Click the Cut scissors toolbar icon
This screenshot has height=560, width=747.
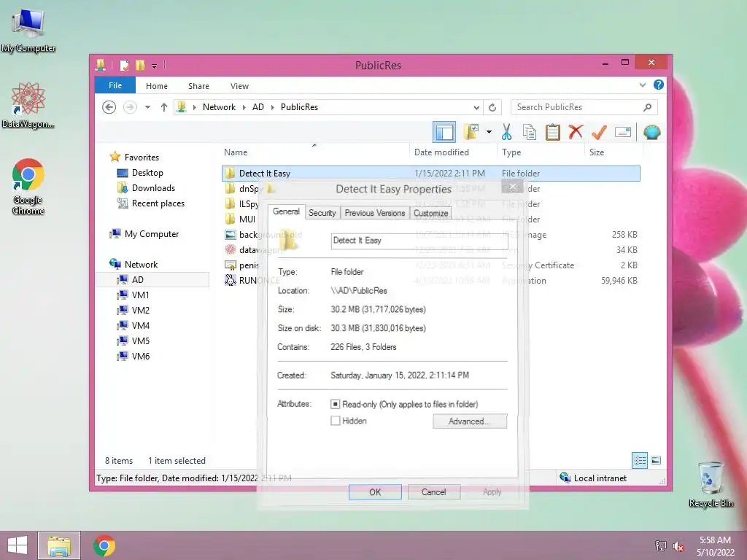[506, 133]
